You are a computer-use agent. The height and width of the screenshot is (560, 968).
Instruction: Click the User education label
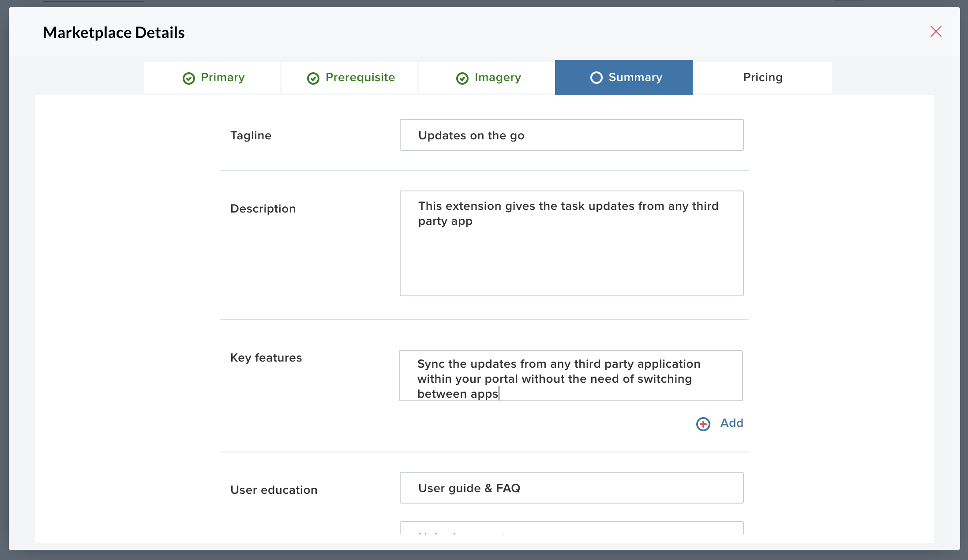click(274, 490)
